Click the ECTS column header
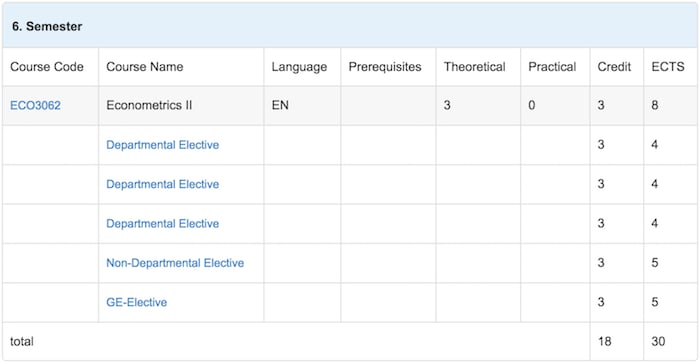The image size is (700, 363). coord(668,67)
